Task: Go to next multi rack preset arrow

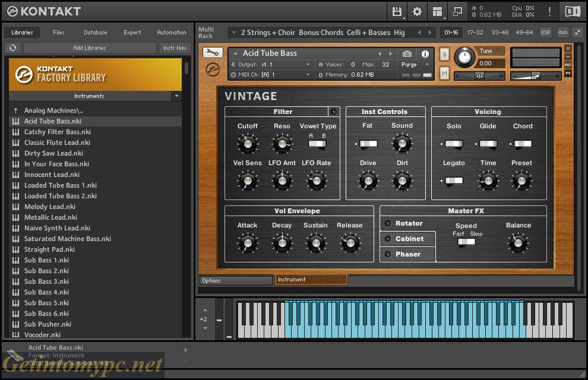Action: click(x=430, y=33)
